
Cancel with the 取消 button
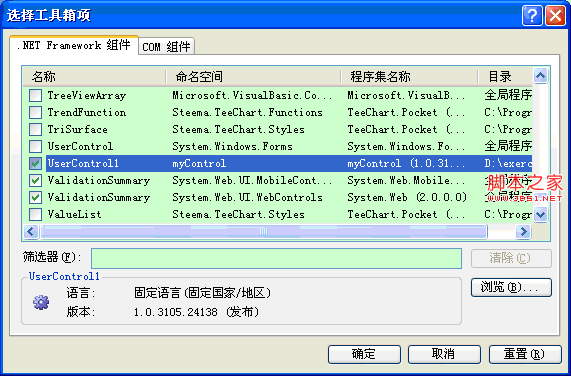point(444,354)
